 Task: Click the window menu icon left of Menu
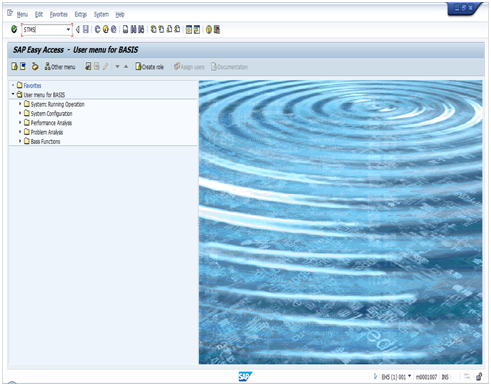(10, 13)
